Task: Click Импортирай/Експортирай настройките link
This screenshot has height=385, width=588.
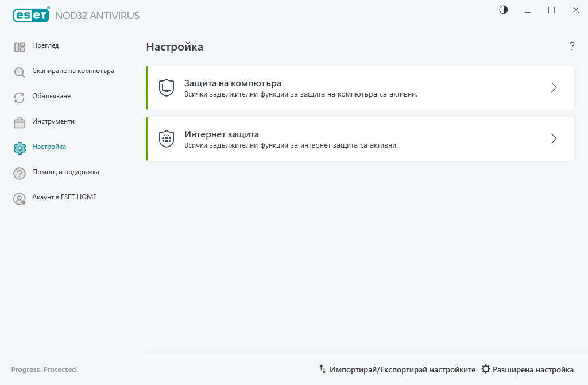Action: tap(403, 369)
